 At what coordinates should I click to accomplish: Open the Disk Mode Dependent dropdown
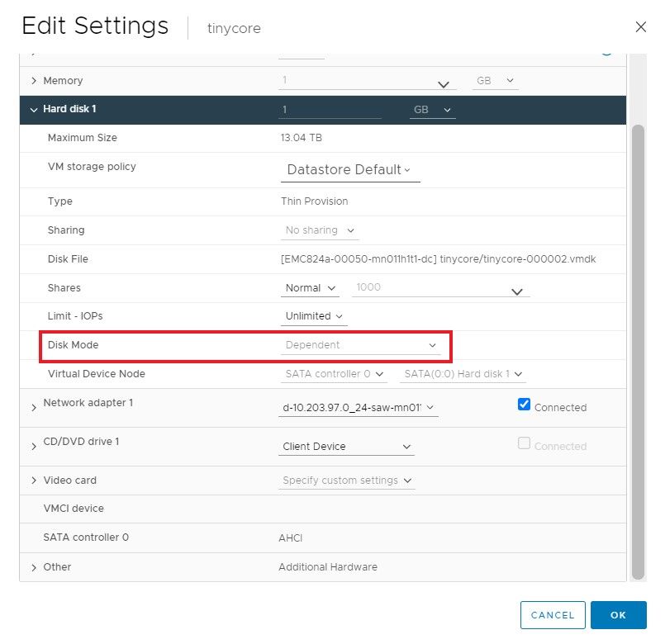[361, 345]
